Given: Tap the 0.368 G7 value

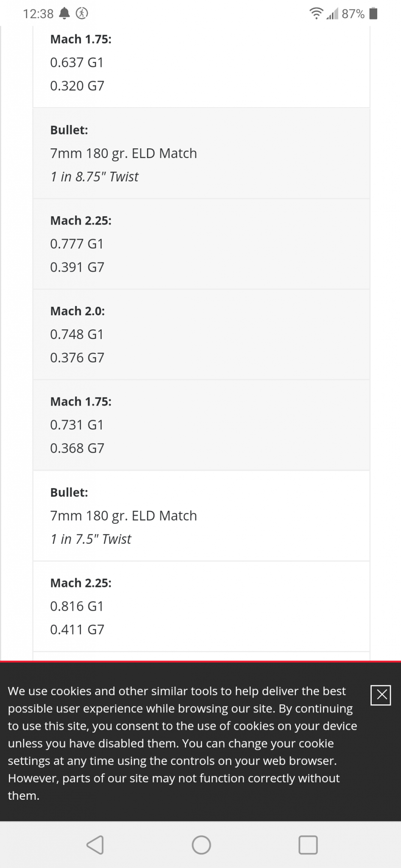Looking at the screenshot, I should coord(77,448).
